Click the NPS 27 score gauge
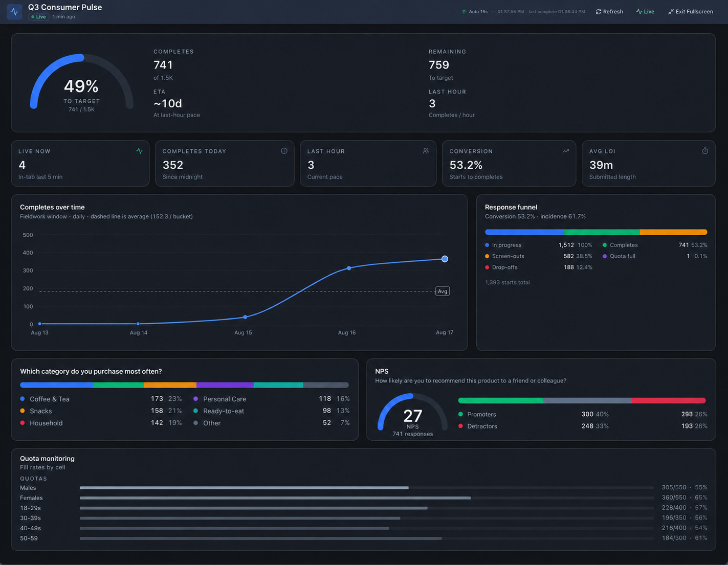This screenshot has height=565, width=728. (412, 414)
